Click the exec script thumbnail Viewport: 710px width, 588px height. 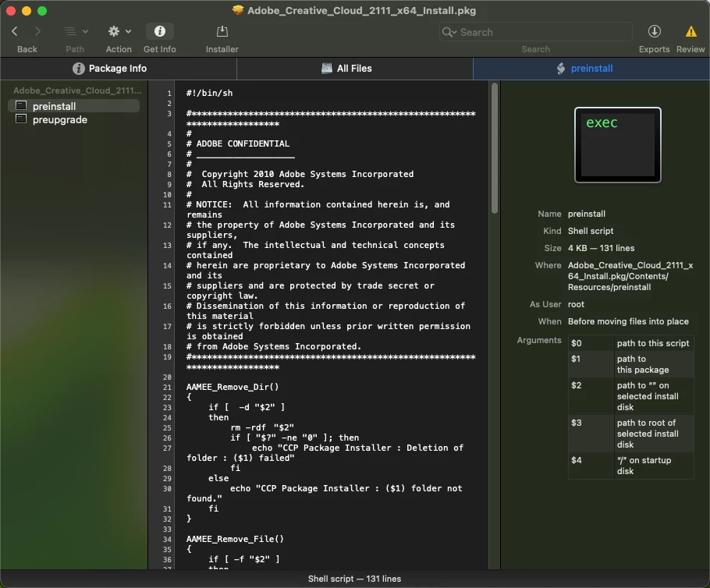click(618, 145)
